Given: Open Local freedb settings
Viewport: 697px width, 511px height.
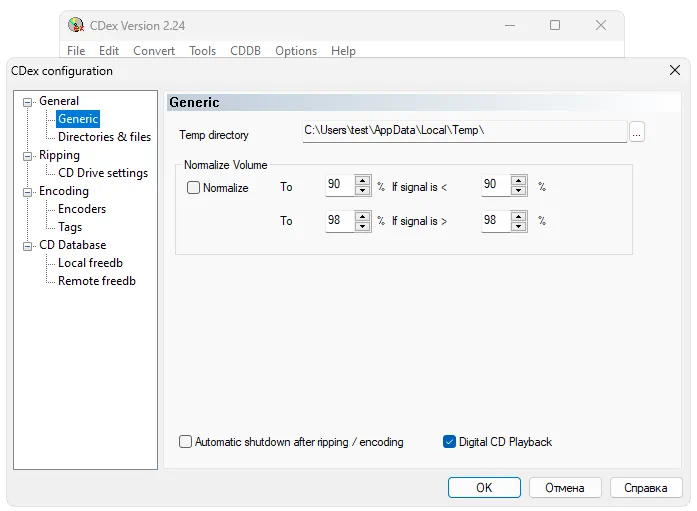Looking at the screenshot, I should coord(90,263).
